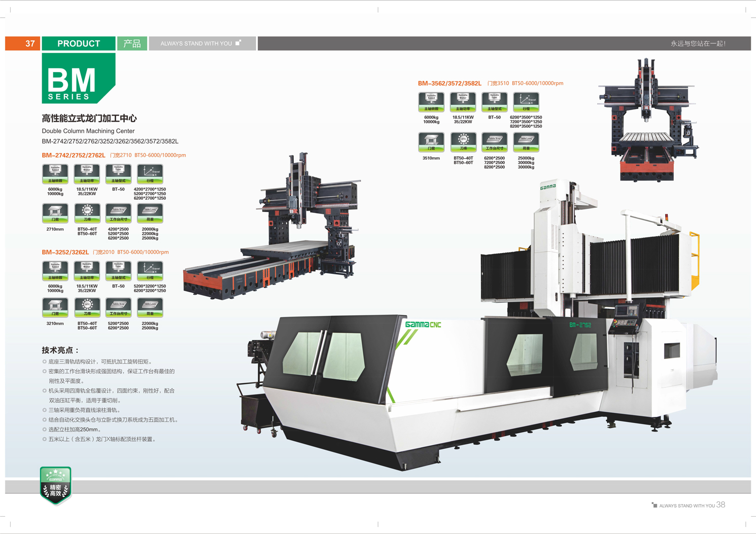756x534 pixels.
Task: Click bullet 五米以上龙门X轴标配顶丝杆装置
Action: (99, 439)
